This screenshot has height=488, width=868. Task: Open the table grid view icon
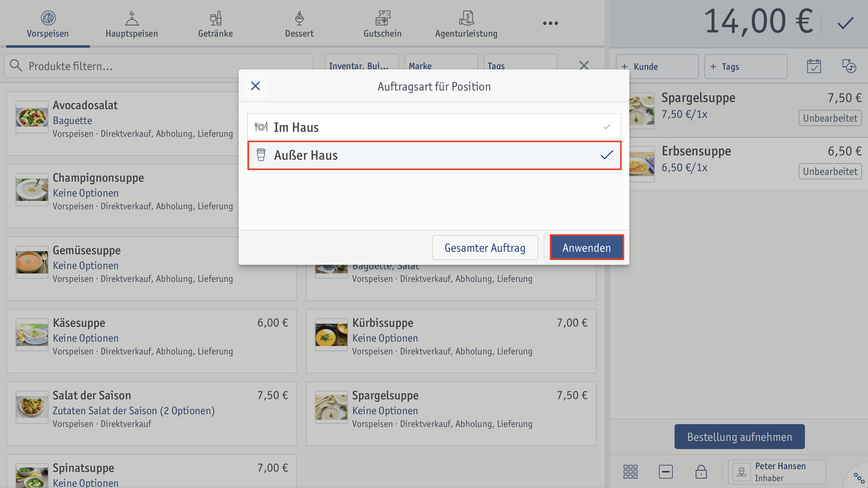point(630,472)
